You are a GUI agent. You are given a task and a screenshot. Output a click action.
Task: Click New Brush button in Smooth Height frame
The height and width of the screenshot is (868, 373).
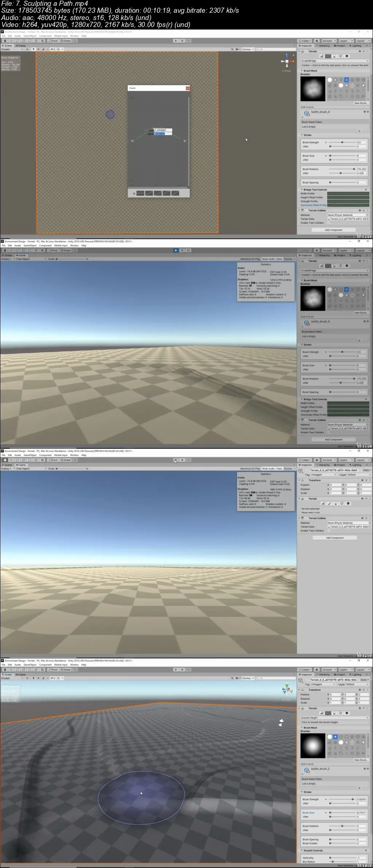(x=361, y=760)
